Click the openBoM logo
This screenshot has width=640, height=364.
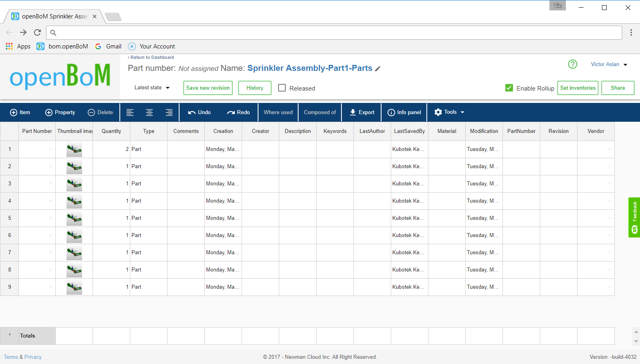(60, 76)
